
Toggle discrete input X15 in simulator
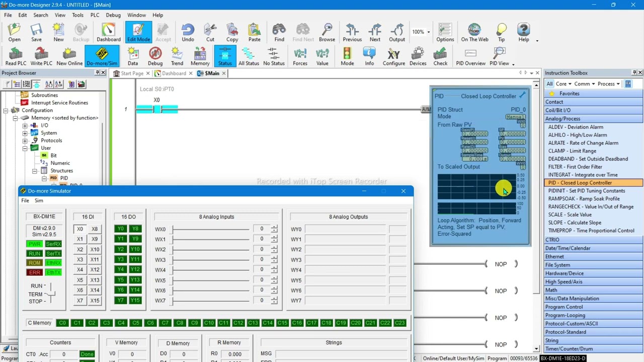coord(95,301)
